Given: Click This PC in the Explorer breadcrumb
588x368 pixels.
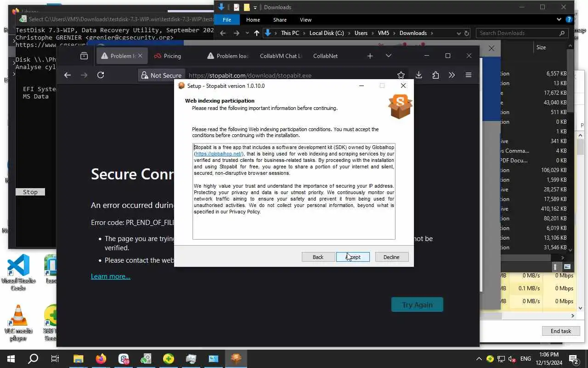Looking at the screenshot, I should 290,33.
